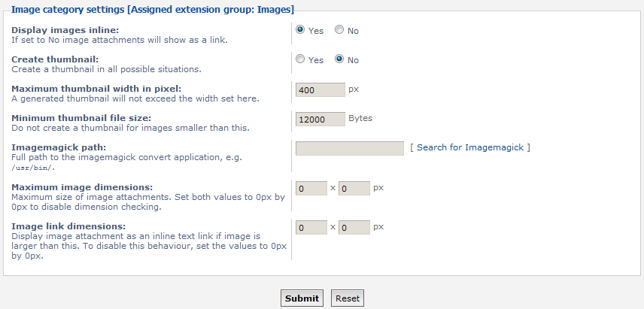Click the maximum image dimensions height field
Viewport: 644px width, 309px height.
pos(354,189)
